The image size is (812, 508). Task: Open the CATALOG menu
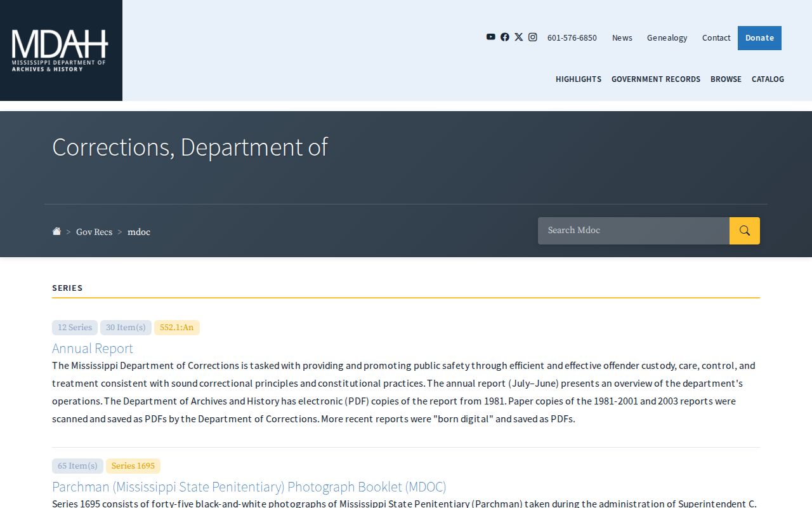click(x=768, y=79)
